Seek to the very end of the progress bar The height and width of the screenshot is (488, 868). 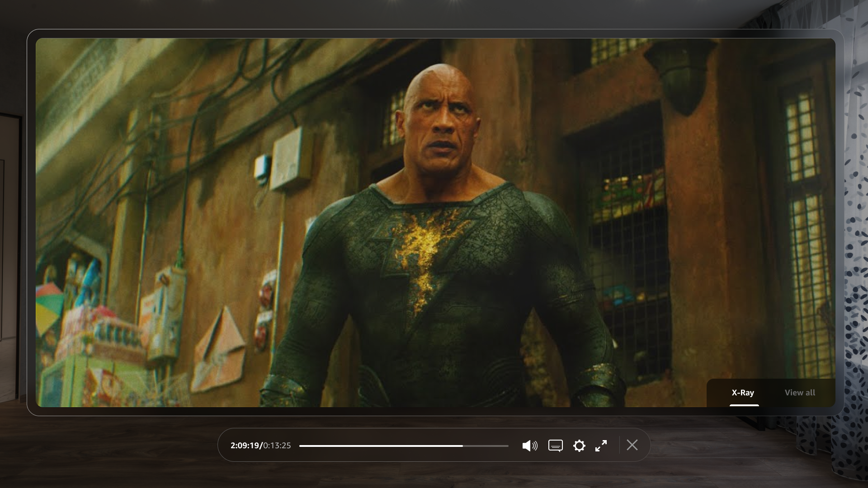(x=508, y=446)
